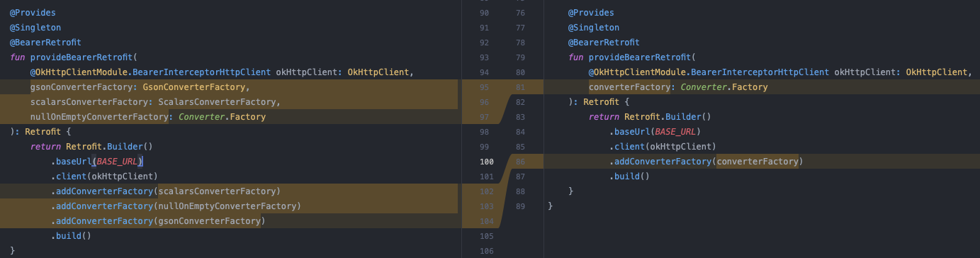The width and height of the screenshot is (980, 258).
Task: Click 'nullOnEmptyConverterFactory: Converter.Factory' parameter line
Action: [x=147, y=117]
